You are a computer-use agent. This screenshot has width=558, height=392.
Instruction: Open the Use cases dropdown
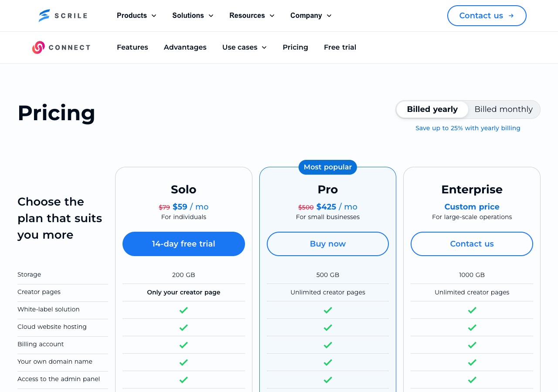click(x=245, y=47)
